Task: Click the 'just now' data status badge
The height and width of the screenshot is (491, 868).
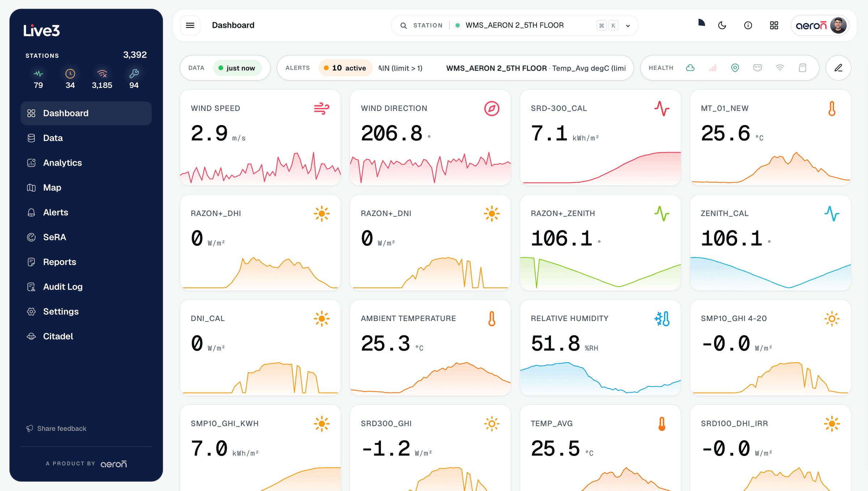Action: pyautogui.click(x=237, y=68)
